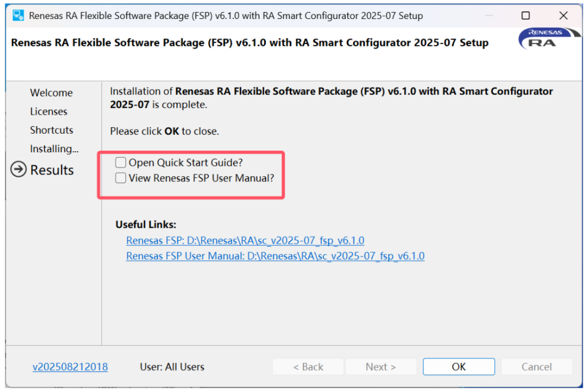Screen dimensions: 587x392
Task: Open the Renesas FSP install folder link
Action: [245, 240]
